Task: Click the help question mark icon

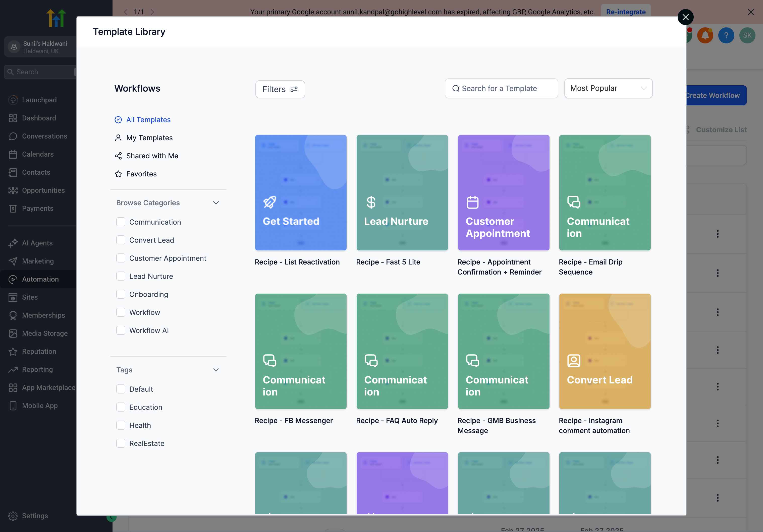Action: click(726, 36)
